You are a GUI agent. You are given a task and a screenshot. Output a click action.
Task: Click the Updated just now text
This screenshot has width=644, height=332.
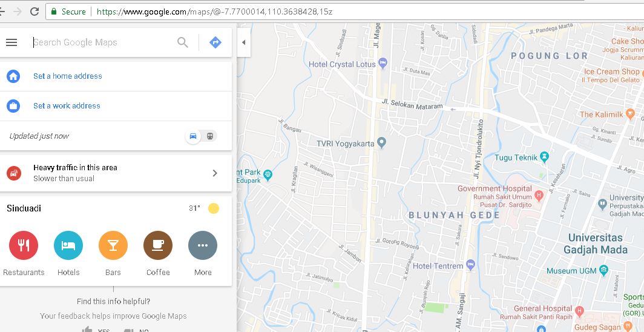[x=39, y=136]
